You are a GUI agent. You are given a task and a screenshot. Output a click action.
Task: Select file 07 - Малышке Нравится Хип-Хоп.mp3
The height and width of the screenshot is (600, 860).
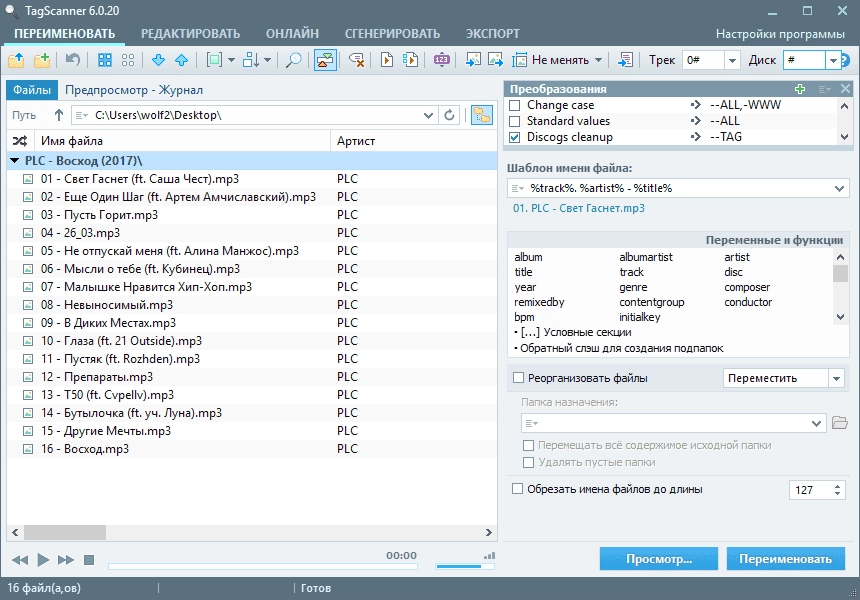(252, 287)
